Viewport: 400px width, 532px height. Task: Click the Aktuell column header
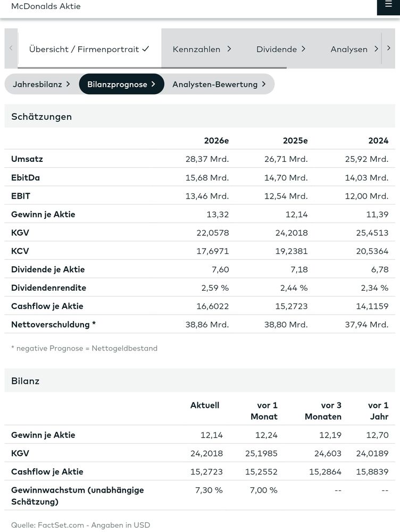pyautogui.click(x=205, y=405)
